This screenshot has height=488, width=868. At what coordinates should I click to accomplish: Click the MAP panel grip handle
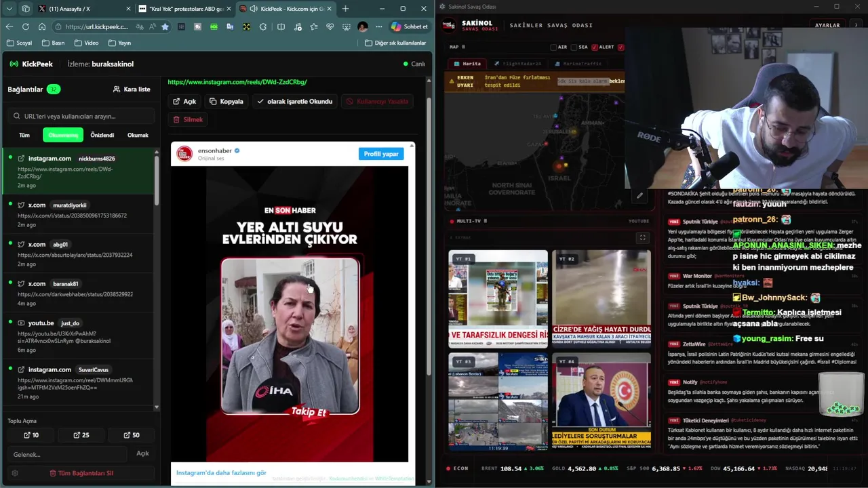point(465,47)
